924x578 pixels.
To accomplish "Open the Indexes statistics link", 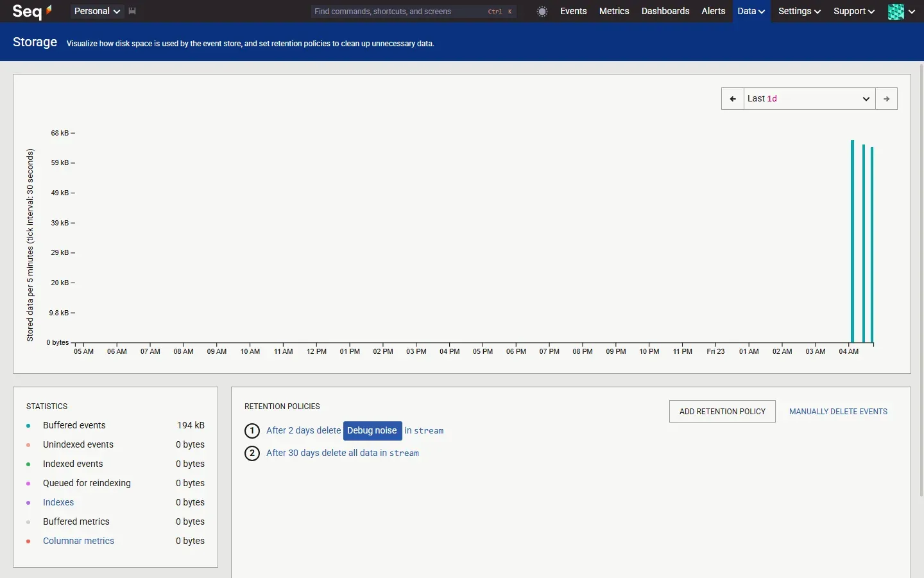I will (x=58, y=503).
